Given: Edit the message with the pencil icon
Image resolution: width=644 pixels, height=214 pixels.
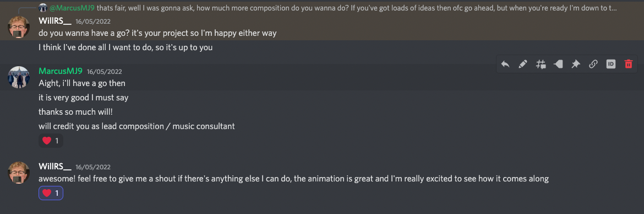Looking at the screenshot, I should click(x=523, y=64).
